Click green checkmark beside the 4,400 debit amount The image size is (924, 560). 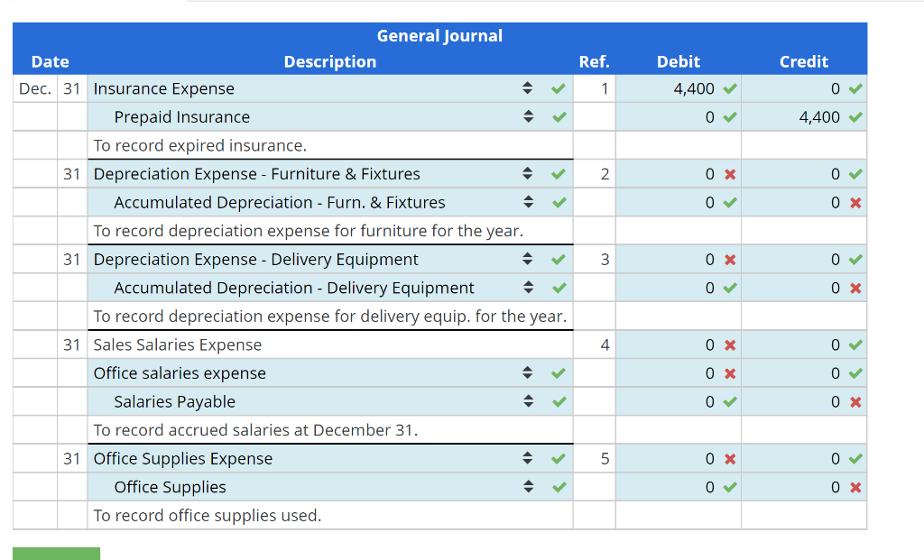click(x=730, y=88)
